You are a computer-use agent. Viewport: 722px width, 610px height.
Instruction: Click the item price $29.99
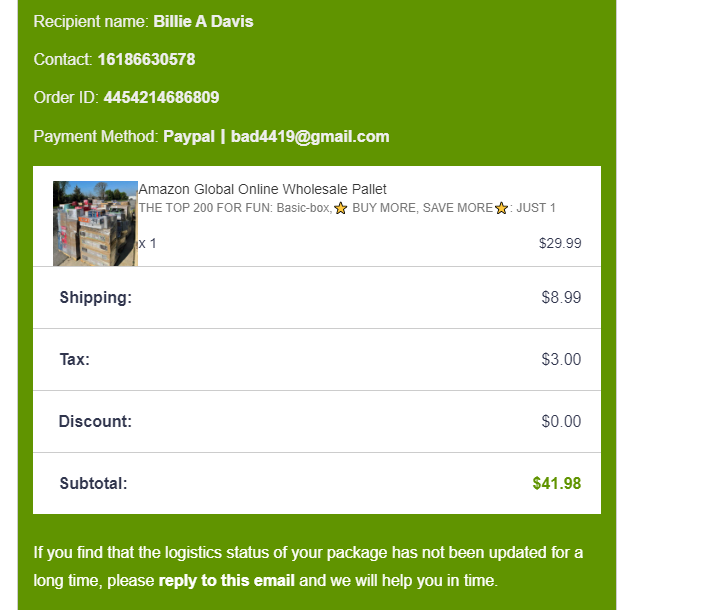click(x=560, y=243)
